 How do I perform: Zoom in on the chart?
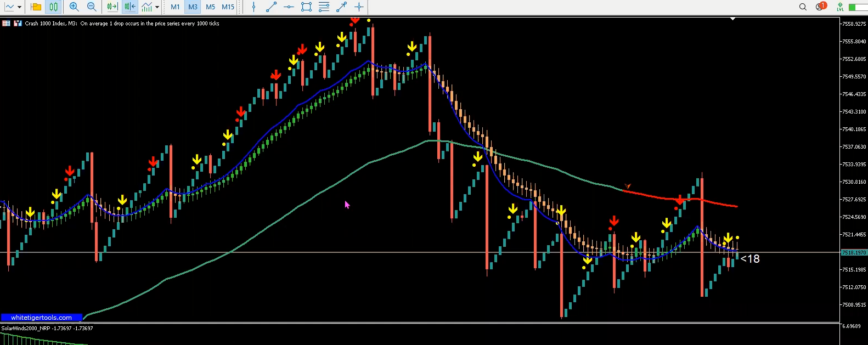[x=74, y=7]
